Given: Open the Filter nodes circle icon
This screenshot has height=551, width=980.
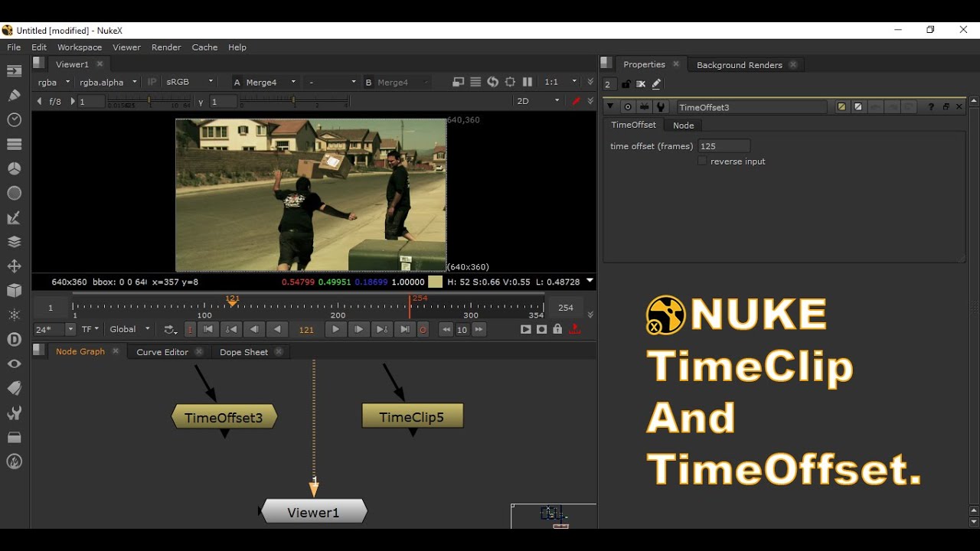Looking at the screenshot, I should 14,193.
